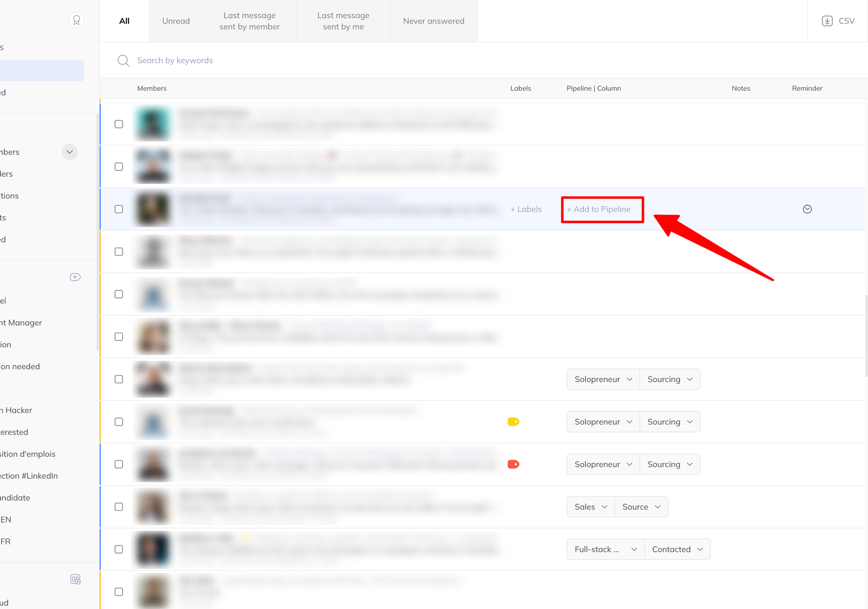Select the checkbox in the Sales pipeline row
The width and height of the screenshot is (868, 609).
pos(119,506)
